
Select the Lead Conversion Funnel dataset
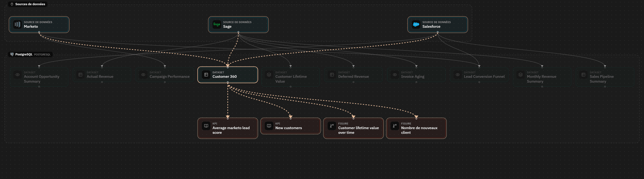[x=479, y=75]
